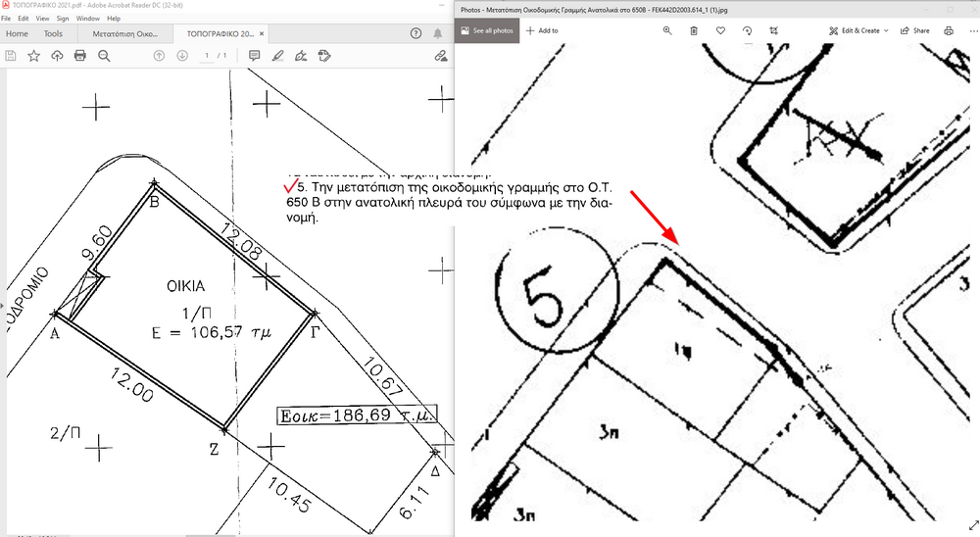Viewport: 980px width, 537px height.
Task: Open the Find text magnifier in Acrobat
Action: point(104,56)
